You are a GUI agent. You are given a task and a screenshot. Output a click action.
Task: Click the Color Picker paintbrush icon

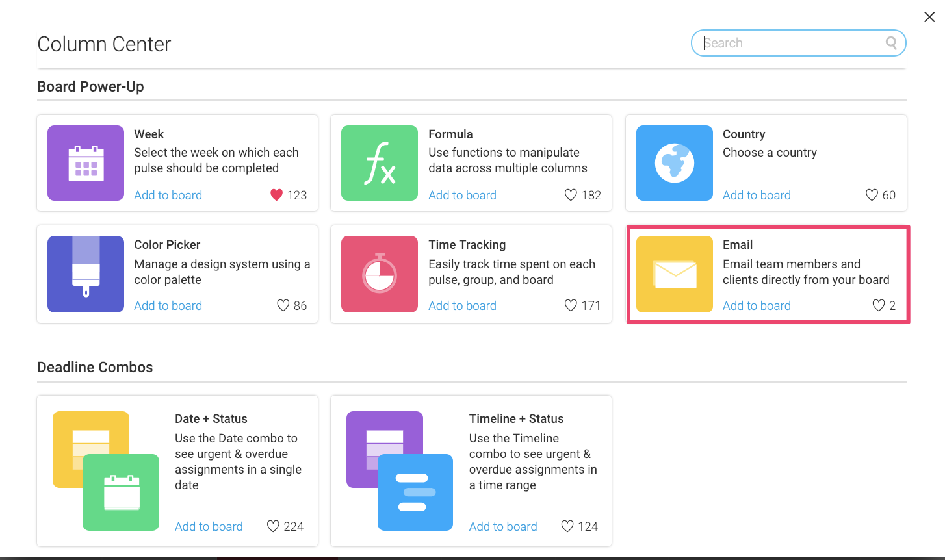point(86,274)
